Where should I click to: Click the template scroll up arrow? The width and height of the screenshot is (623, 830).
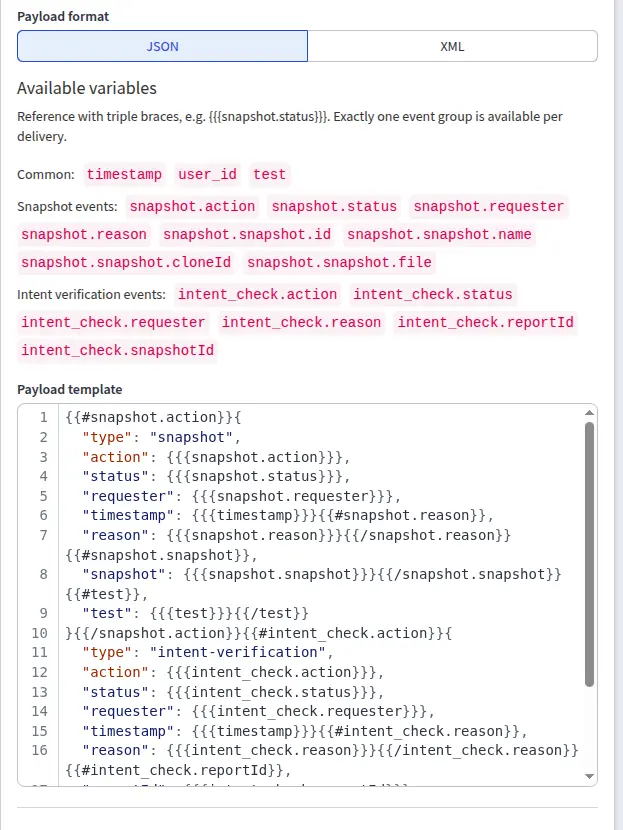pos(590,413)
